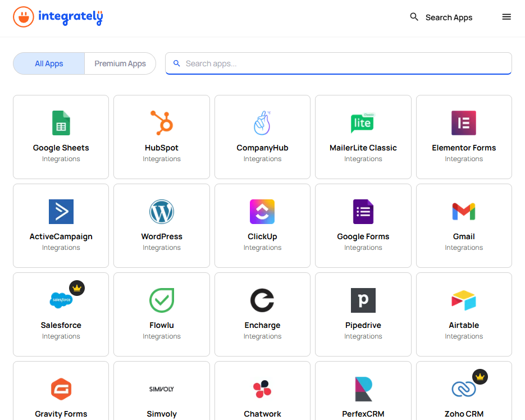The width and height of the screenshot is (525, 420).
Task: Click the ActiveCampaign title
Action: tap(61, 236)
